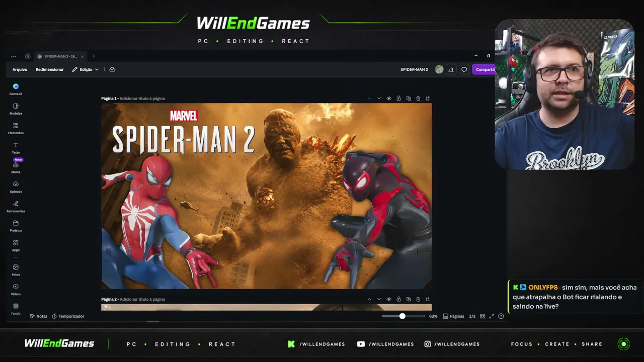Screen dimensions: 644x362
Task: Open the Fundo background panel
Action: (16, 309)
